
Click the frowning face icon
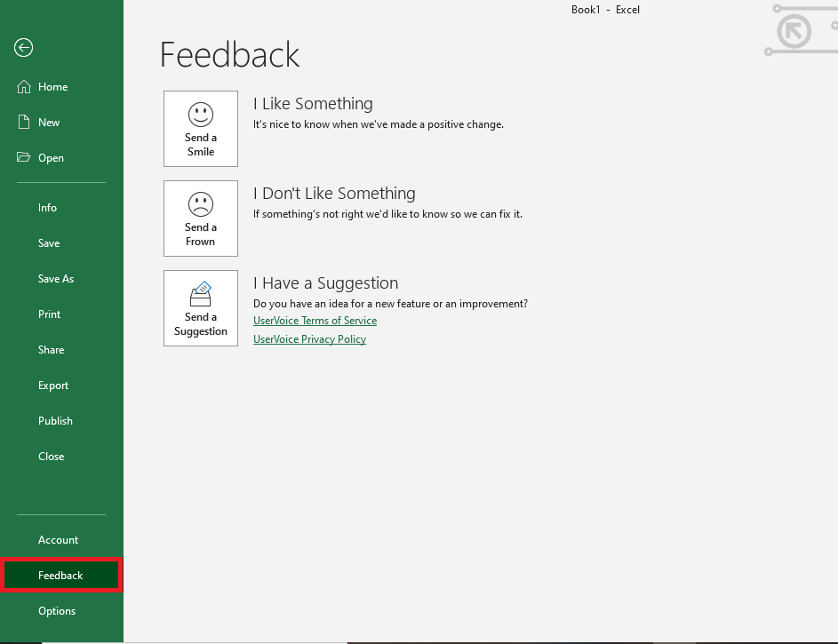click(x=201, y=204)
